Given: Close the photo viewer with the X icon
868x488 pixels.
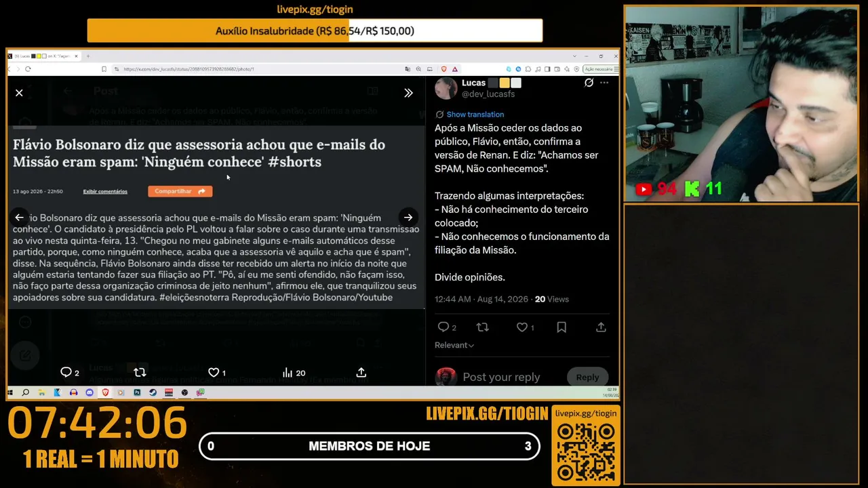Looking at the screenshot, I should [19, 93].
